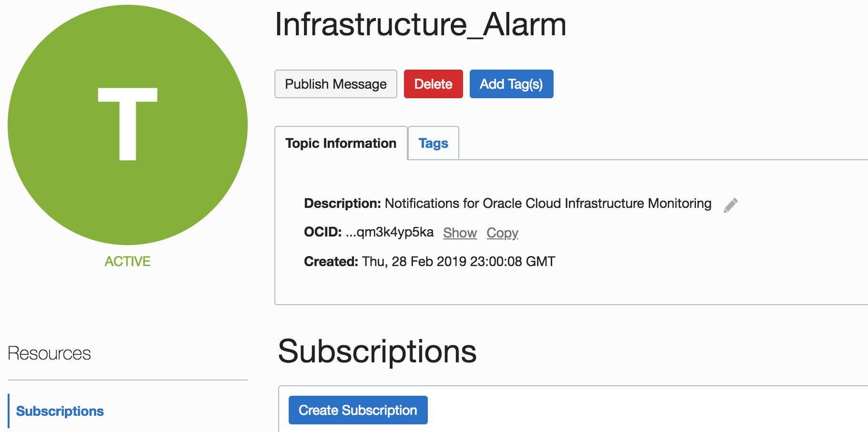
Task: Select Subscriptions in the Resources sidebar
Action: click(60, 411)
